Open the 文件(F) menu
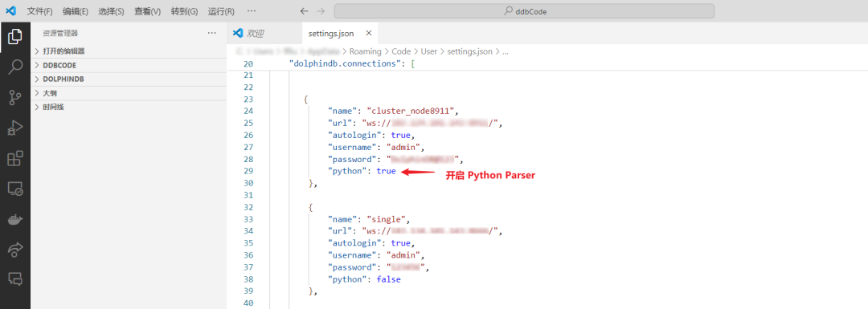868x309 pixels. [40, 11]
